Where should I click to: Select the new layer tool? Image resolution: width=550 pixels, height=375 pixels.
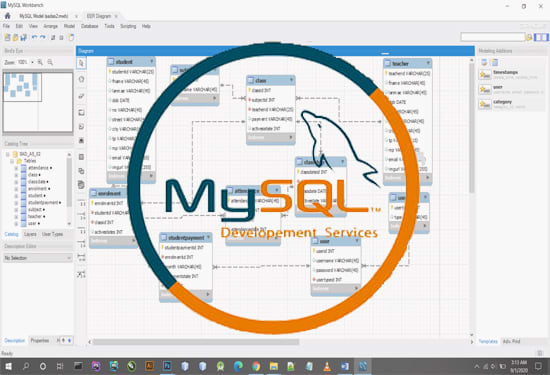pyautogui.click(x=81, y=113)
